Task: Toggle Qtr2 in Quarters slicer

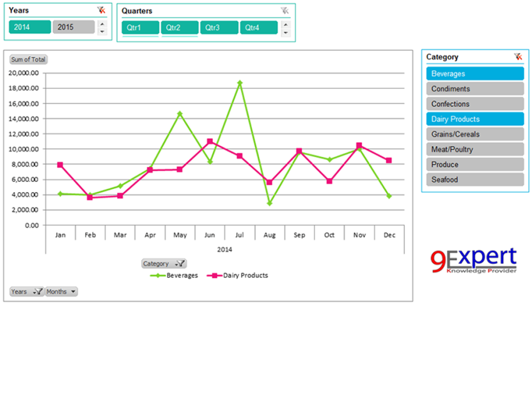Action: point(180,28)
